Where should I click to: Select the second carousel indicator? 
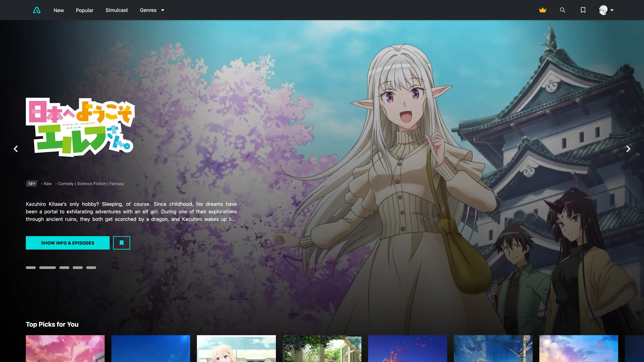pos(47,268)
